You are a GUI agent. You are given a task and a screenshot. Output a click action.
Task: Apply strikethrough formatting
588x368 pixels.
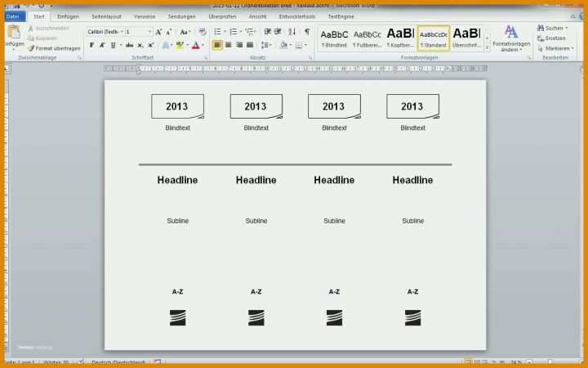coord(129,45)
